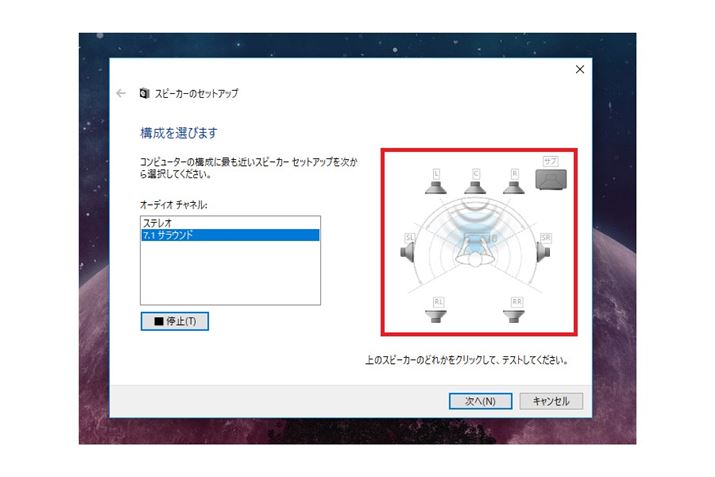Close the speaker setup dialog
715x477 pixels.
[x=580, y=69]
